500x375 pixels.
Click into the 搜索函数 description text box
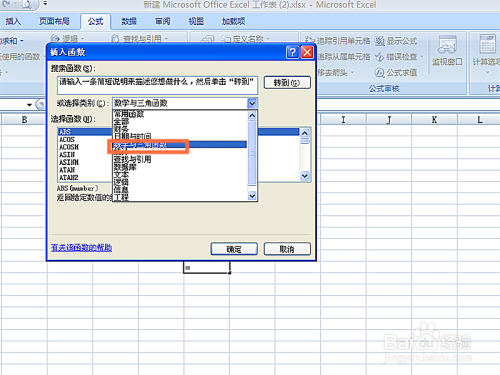[x=157, y=85]
